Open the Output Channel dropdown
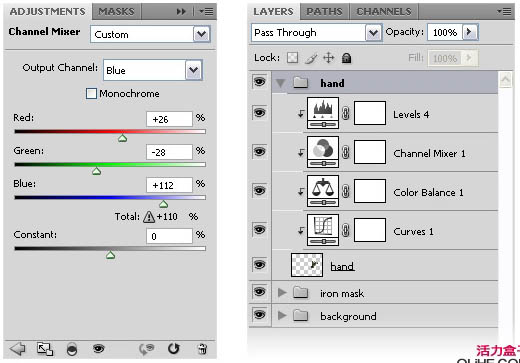The width and height of the screenshot is (520, 363). [x=153, y=70]
